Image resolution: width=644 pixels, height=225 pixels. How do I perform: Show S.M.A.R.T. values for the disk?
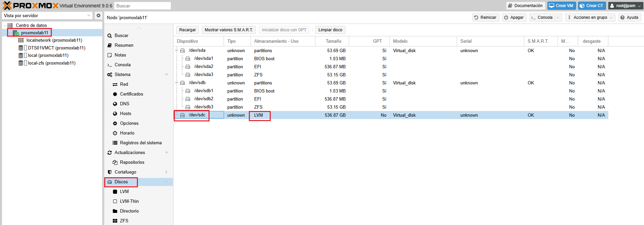229,30
